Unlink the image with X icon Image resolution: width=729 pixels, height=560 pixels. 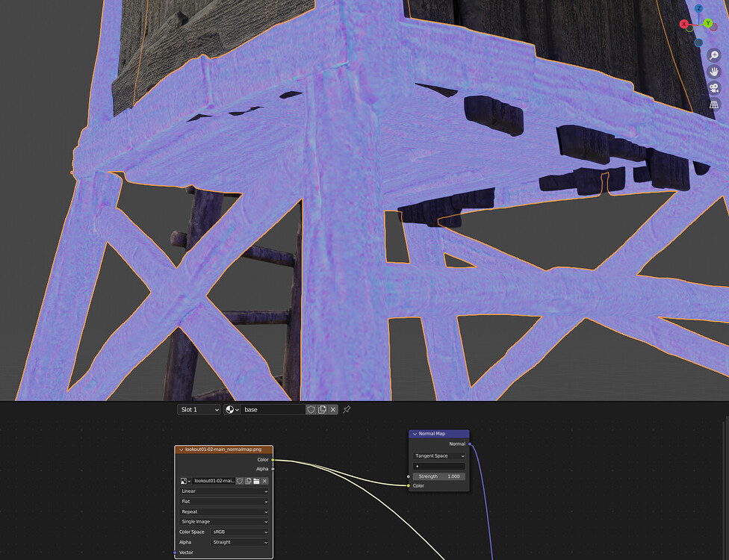264,481
